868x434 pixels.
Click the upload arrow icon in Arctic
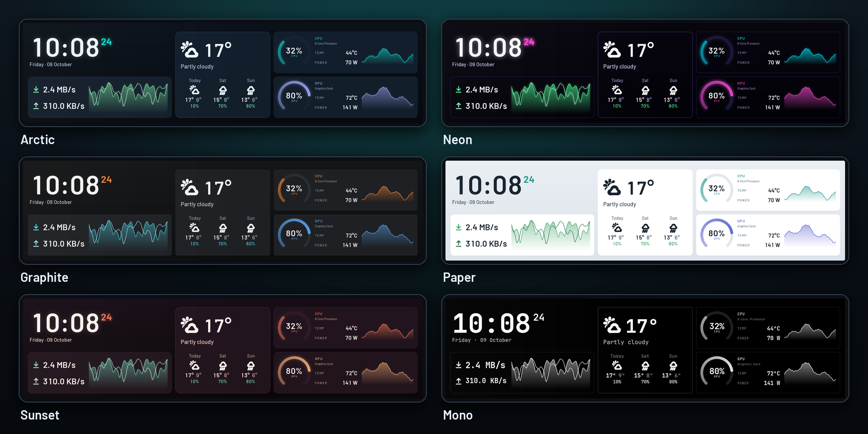tap(36, 106)
